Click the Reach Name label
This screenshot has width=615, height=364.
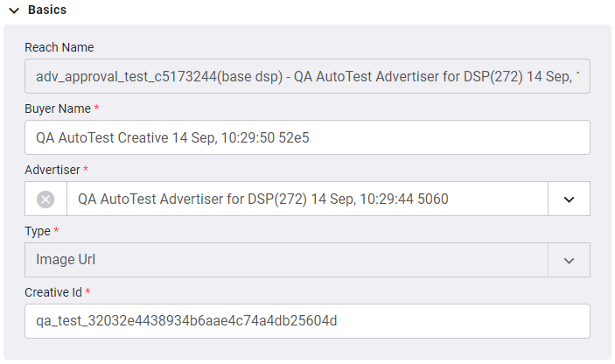click(x=59, y=47)
